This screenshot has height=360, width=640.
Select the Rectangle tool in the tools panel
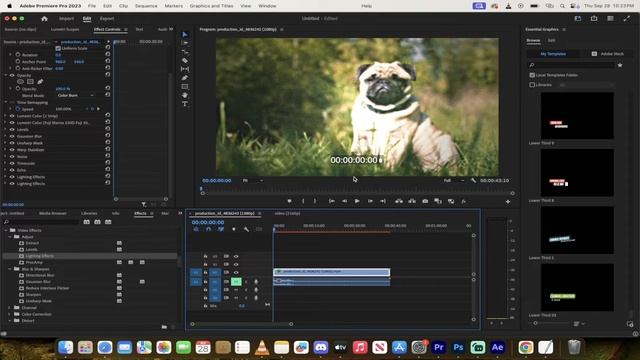185,87
